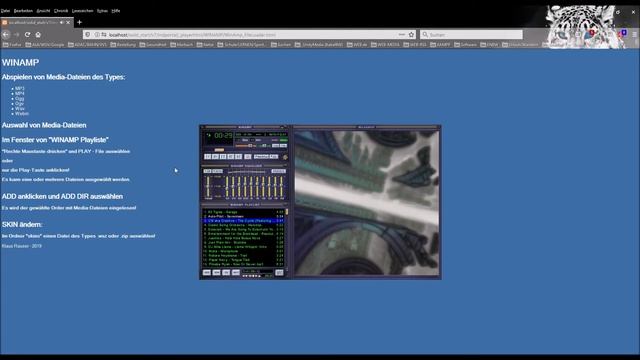Screen dimensions: 640x360
Task: Toggle Repeat in Winamp
Action: click(x=274, y=157)
